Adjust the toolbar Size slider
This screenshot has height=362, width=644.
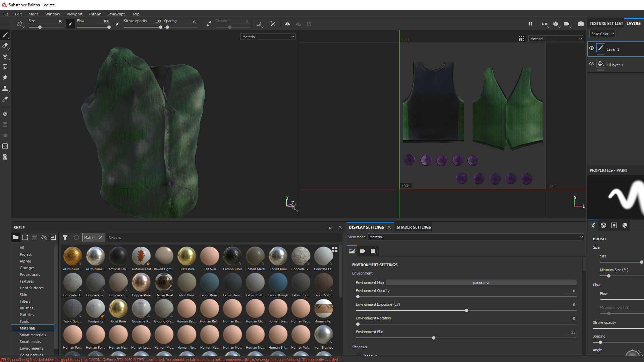pyautogui.click(x=40, y=27)
